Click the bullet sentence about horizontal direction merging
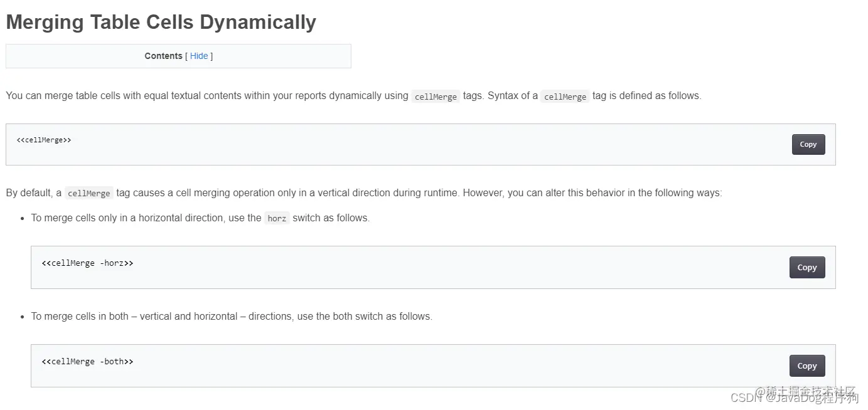 coord(144,218)
